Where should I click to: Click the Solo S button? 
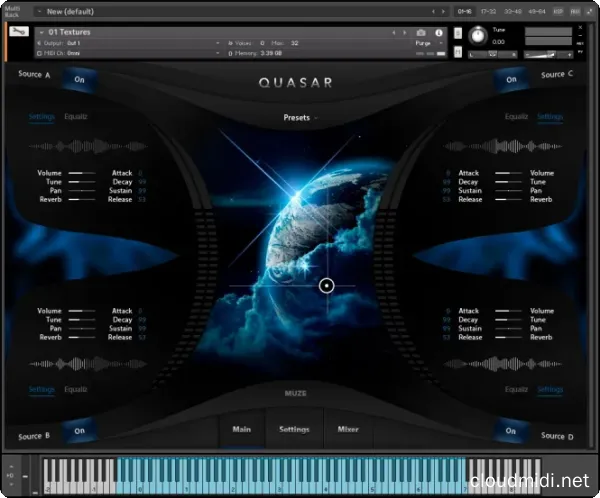pos(458,33)
